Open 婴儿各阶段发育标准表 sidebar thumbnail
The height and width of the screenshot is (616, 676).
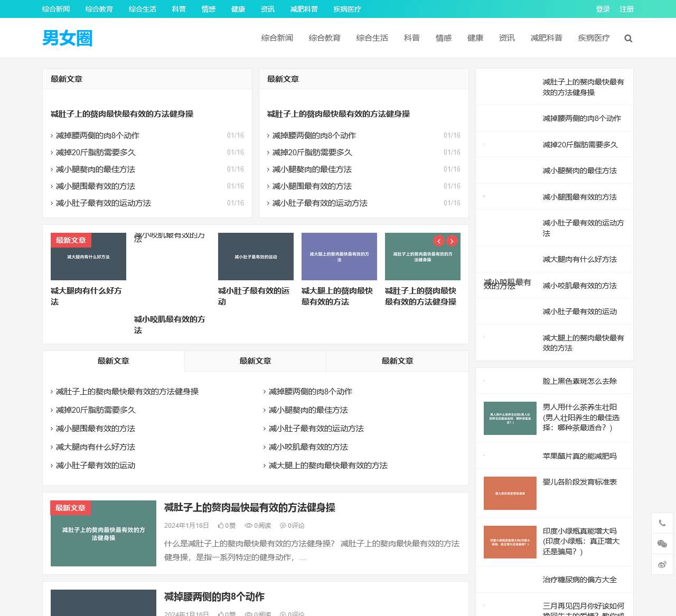(x=510, y=494)
